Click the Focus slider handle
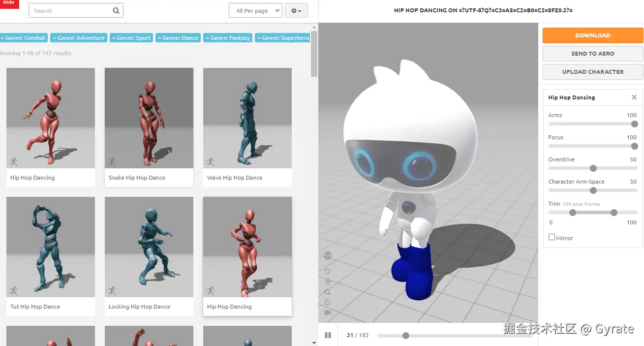The height and width of the screenshot is (346, 644). 634,146
